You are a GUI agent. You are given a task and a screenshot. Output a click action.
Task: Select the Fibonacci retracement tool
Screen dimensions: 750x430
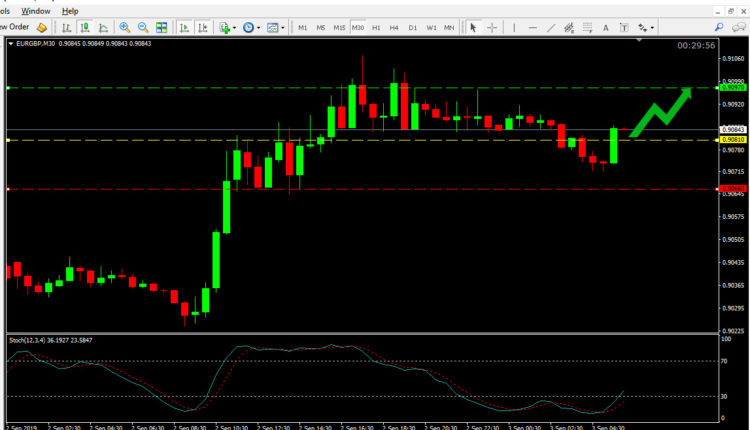coord(587,28)
